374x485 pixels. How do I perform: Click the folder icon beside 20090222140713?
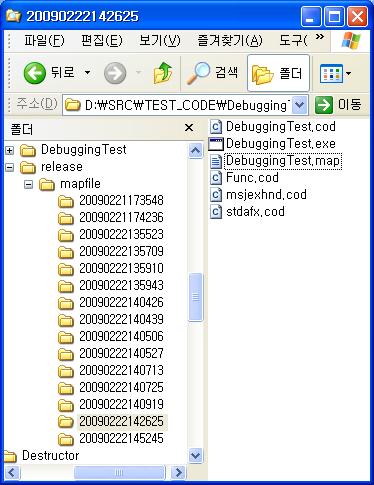click(66, 371)
